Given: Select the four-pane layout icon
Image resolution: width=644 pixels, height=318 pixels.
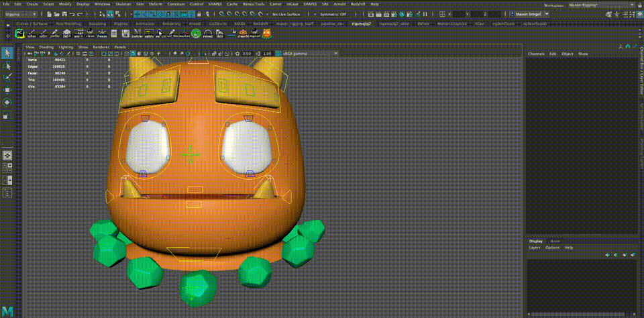Looking at the screenshot, I should 7,167.
